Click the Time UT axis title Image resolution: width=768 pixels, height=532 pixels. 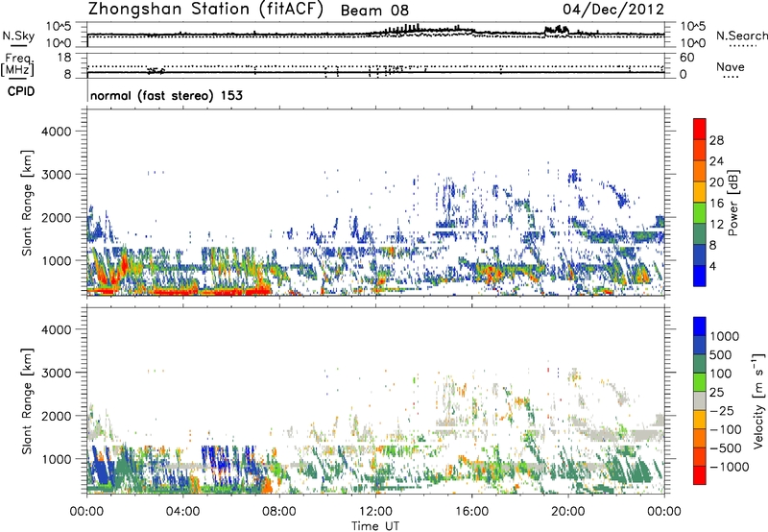coord(375,526)
